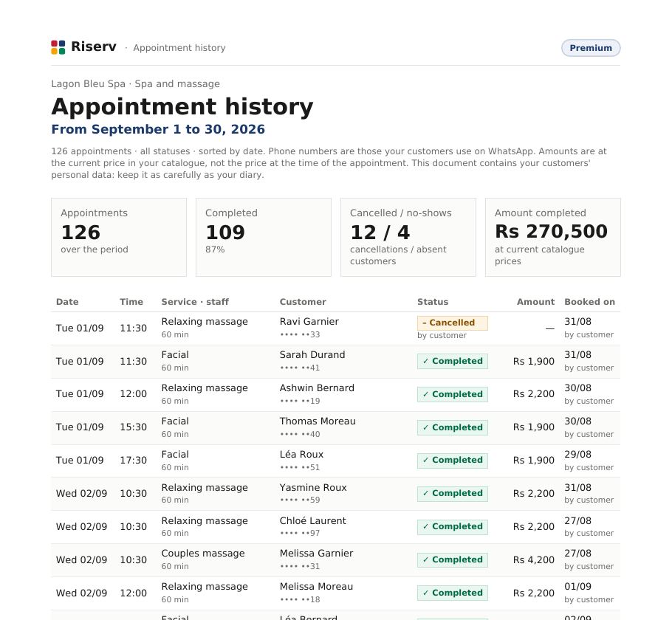This screenshot has width=672, height=620.
Task: Click customer name Léa Roux
Action: click(x=301, y=454)
